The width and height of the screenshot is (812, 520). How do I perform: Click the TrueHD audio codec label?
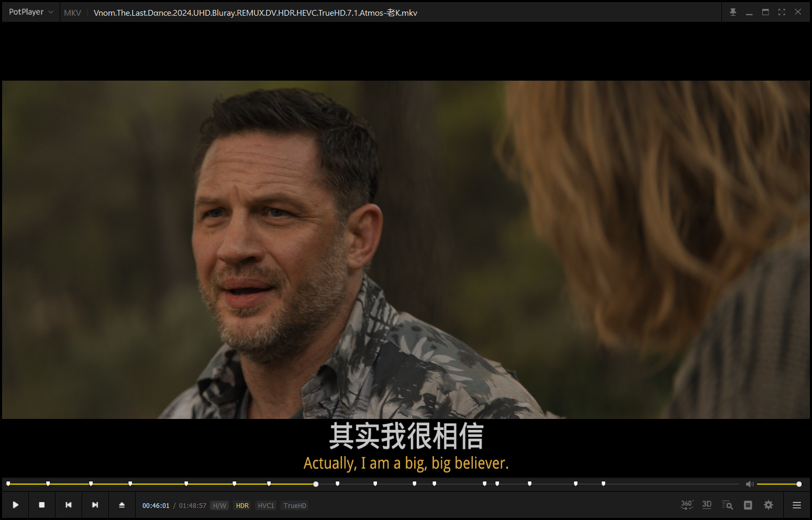(x=295, y=506)
